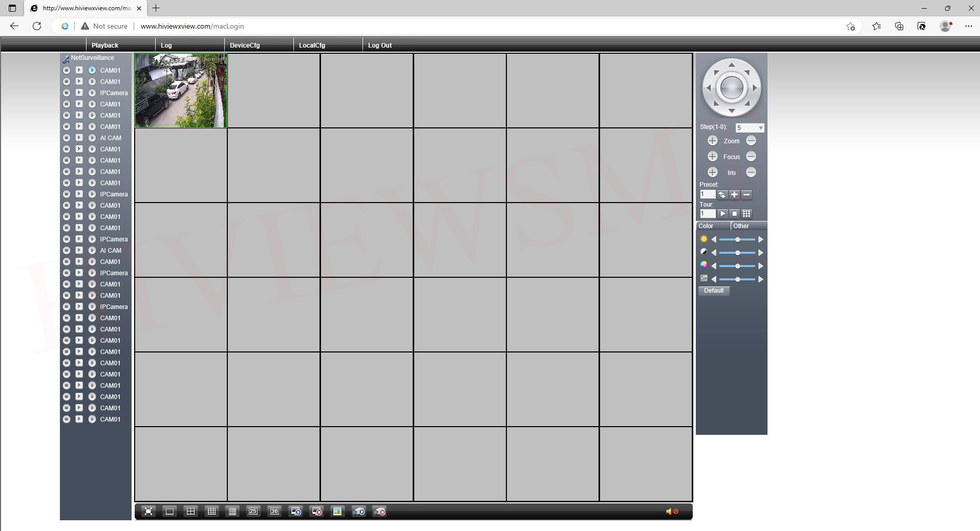Image resolution: width=980 pixels, height=531 pixels.
Task: Click Log Out
Action: tap(380, 46)
